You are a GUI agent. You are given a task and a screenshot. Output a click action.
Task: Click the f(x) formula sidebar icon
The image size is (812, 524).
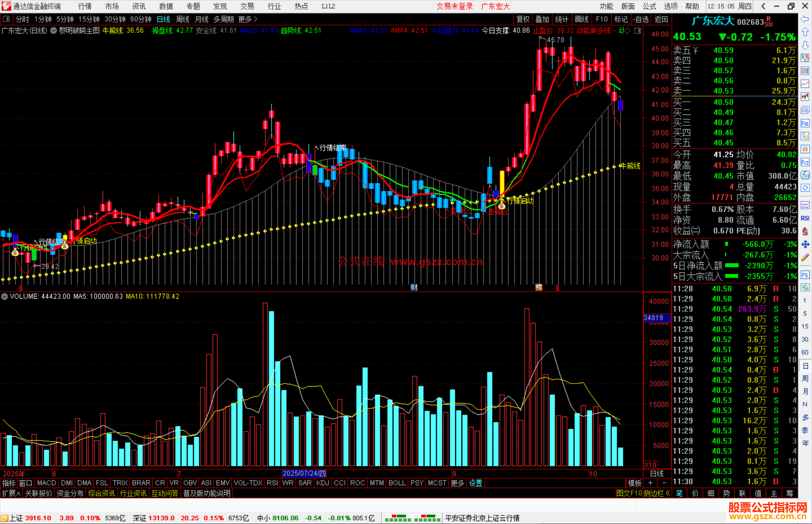[x=805, y=175]
